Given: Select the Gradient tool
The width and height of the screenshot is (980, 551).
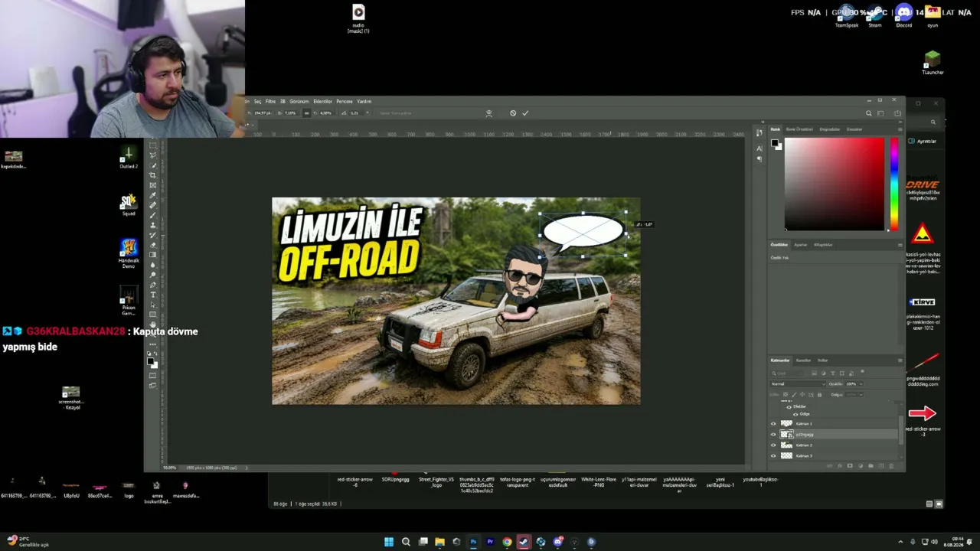Looking at the screenshot, I should [153, 255].
